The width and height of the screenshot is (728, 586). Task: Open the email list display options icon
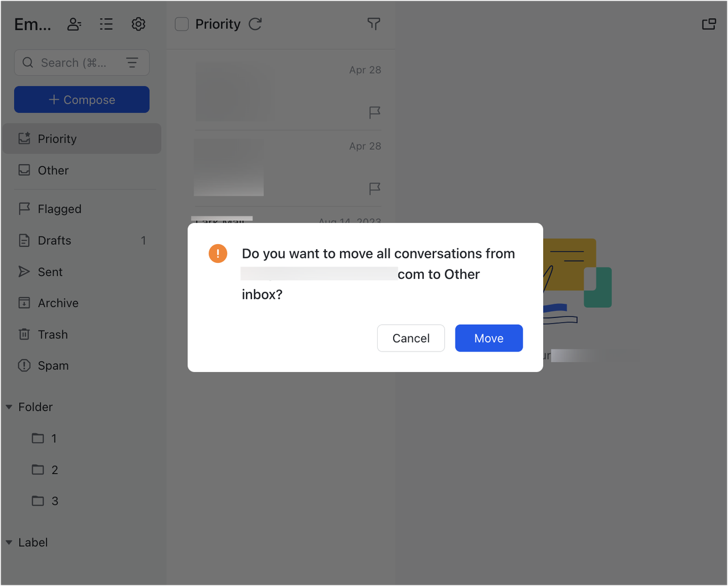(106, 24)
